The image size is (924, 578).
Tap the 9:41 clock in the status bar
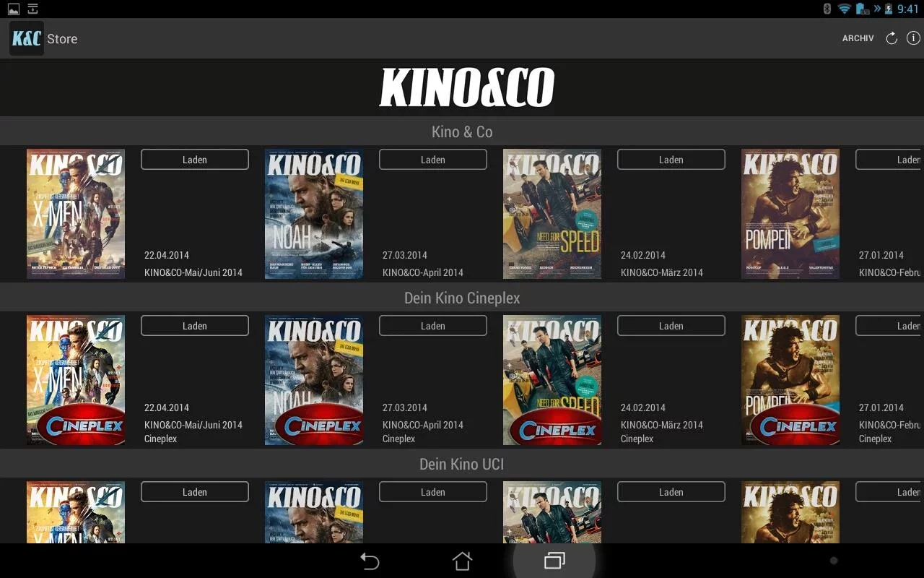[907, 9]
